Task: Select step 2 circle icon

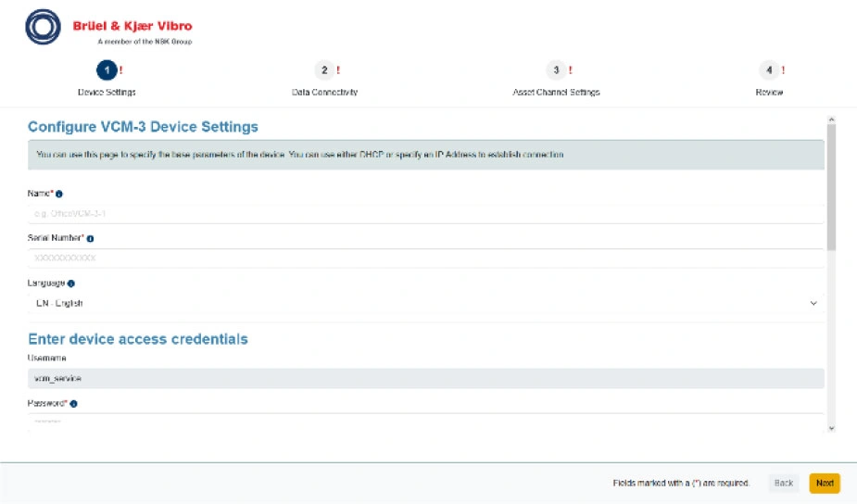Action: pos(323,70)
